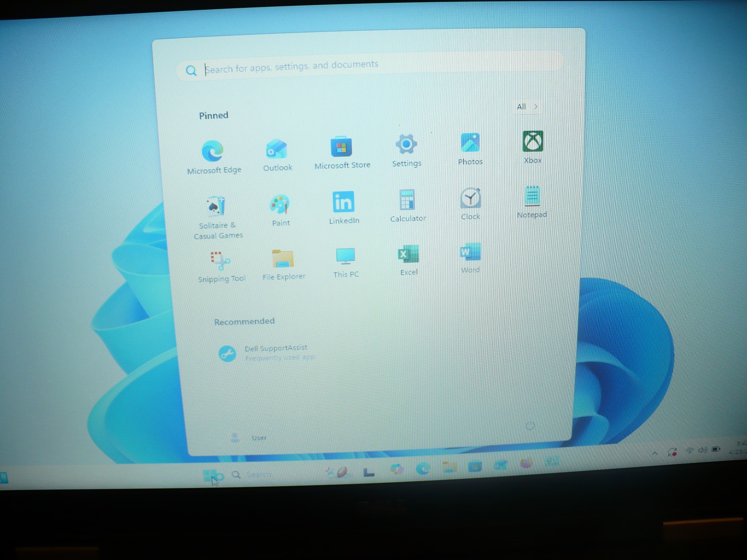
Task: Click the Wi-Fi network tray icon
Action: coord(689,451)
